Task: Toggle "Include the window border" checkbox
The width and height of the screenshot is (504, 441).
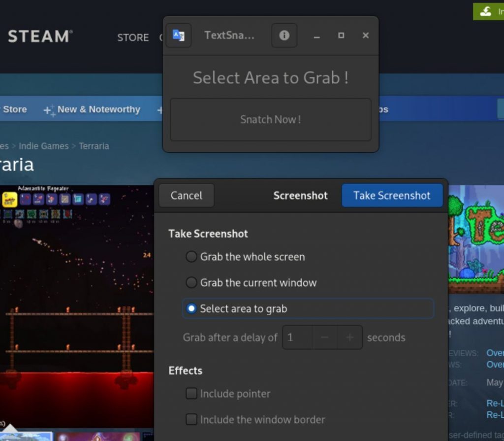Action: coord(191,420)
